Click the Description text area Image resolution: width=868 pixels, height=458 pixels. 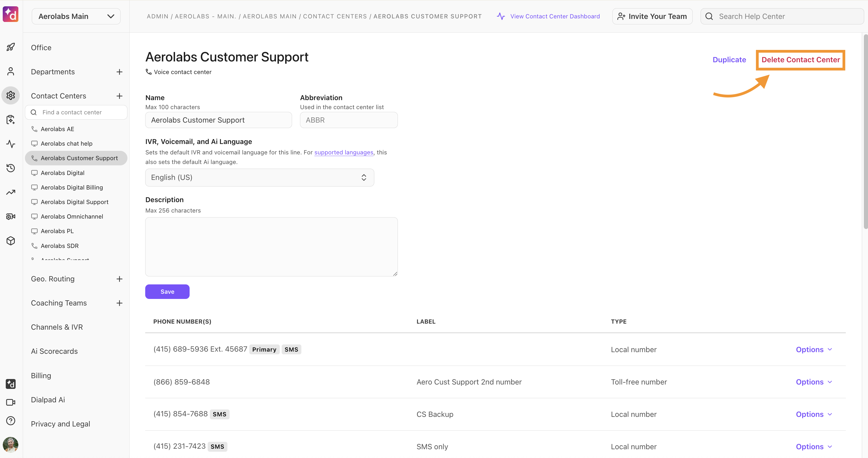click(271, 247)
